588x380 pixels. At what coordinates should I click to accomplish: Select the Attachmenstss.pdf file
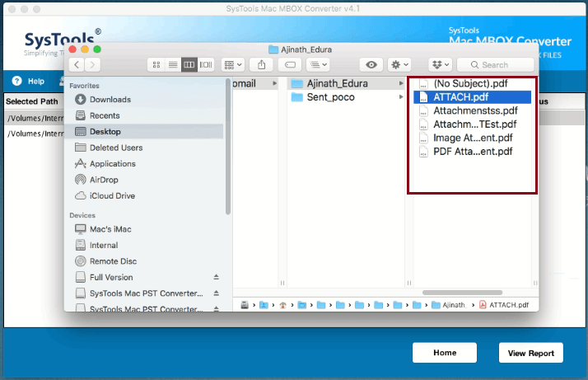(472, 110)
